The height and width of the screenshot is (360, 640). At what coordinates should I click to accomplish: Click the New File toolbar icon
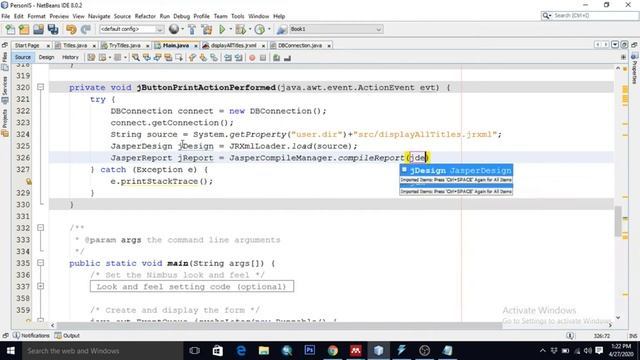(10, 29)
